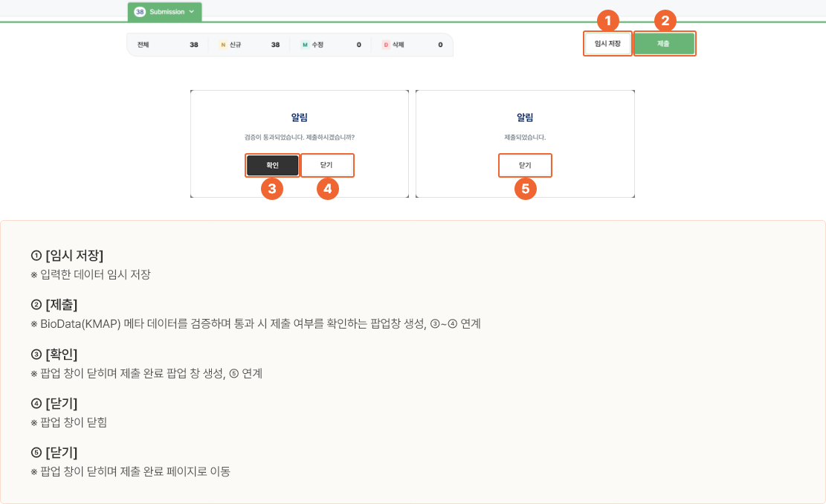Image resolution: width=826 pixels, height=504 pixels.
Task: Click the orange number 2 callout marker
Action: (664, 20)
